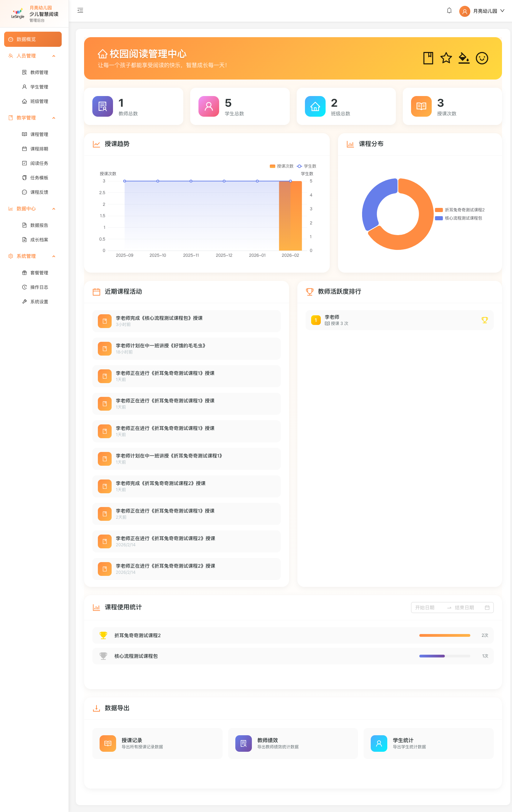Collapse sidebar with the menu fold icon

click(80, 11)
